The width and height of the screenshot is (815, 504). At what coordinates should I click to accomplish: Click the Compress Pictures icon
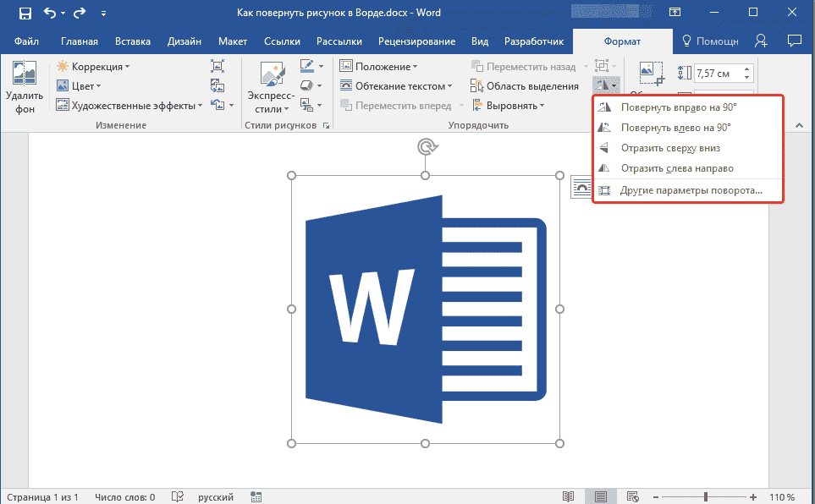(218, 66)
